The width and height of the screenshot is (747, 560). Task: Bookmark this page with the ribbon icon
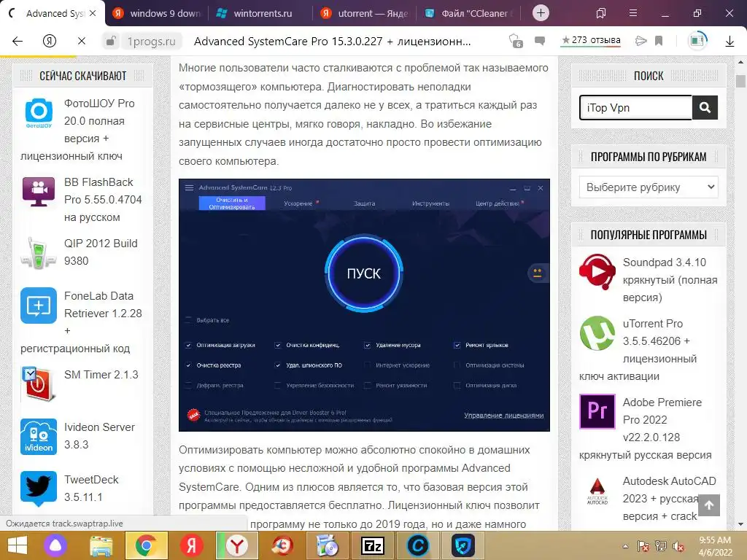click(x=659, y=41)
